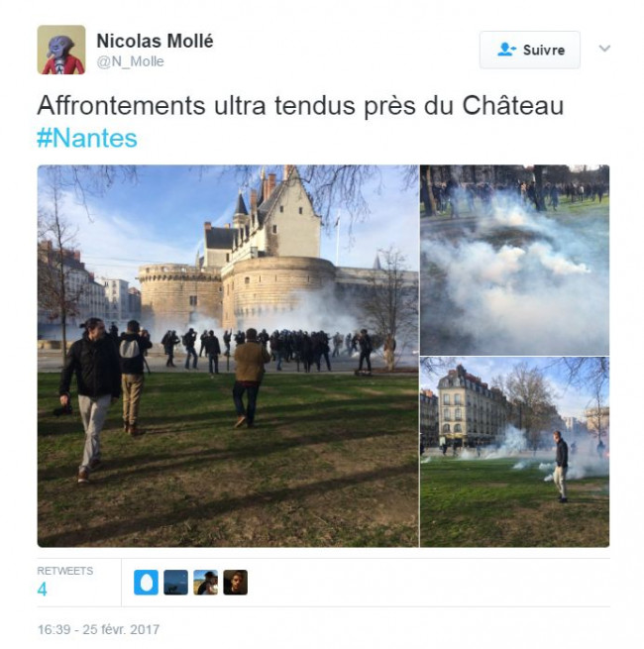644x649 pixels.
Task: Open the Nicolas Mollé display name
Action: point(155,41)
